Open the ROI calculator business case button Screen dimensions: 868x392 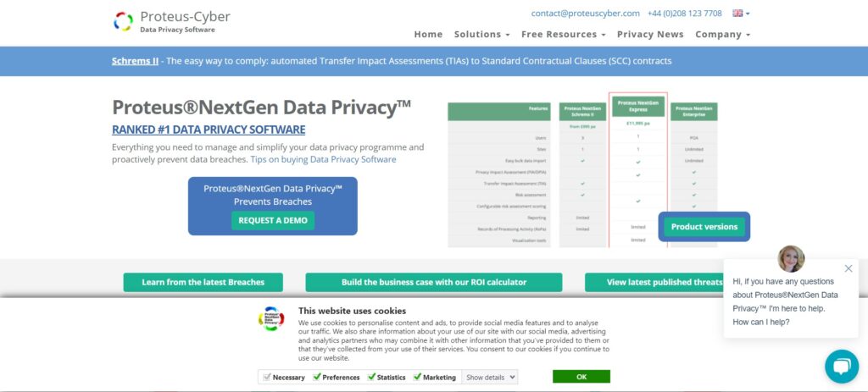coord(434,282)
